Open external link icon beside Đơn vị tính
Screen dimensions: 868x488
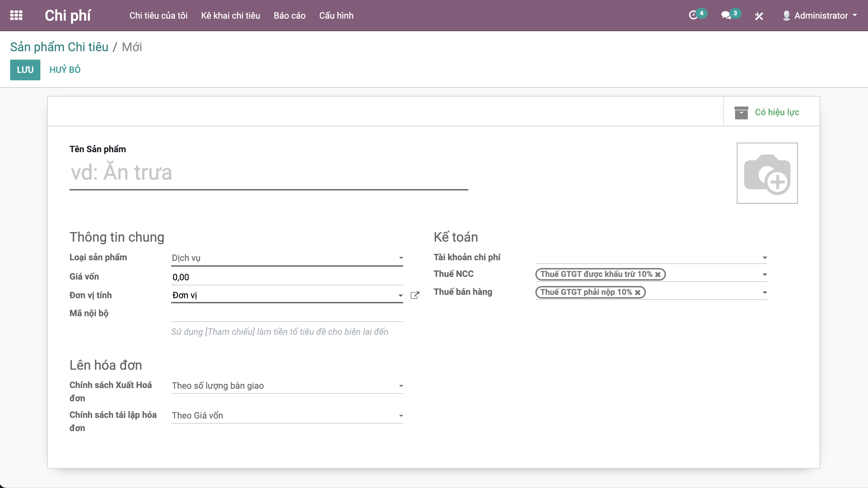click(x=415, y=295)
